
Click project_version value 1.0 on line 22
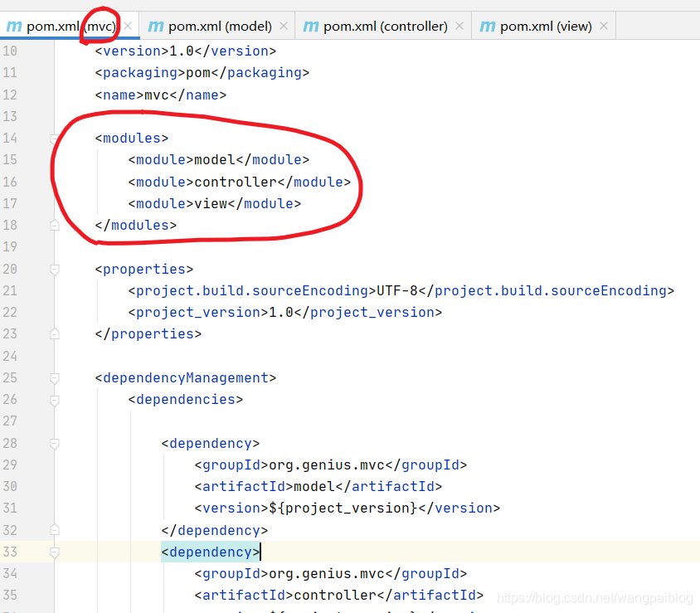pyautogui.click(x=281, y=312)
